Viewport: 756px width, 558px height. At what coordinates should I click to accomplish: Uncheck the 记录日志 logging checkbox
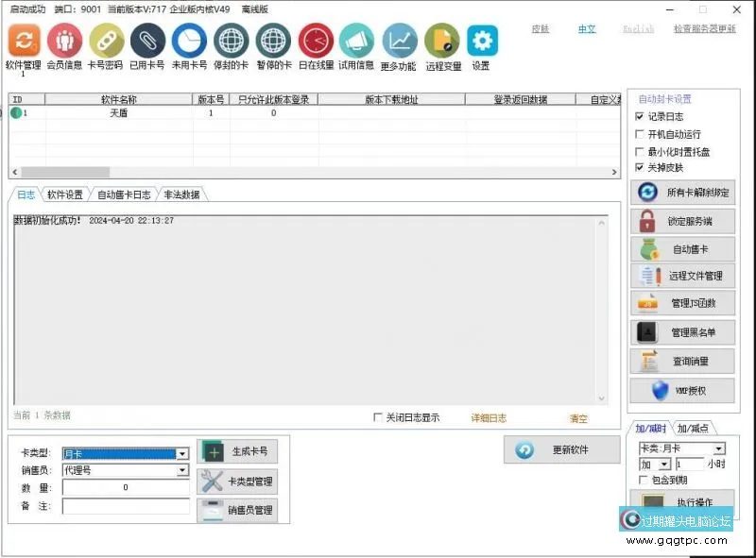coord(641,115)
